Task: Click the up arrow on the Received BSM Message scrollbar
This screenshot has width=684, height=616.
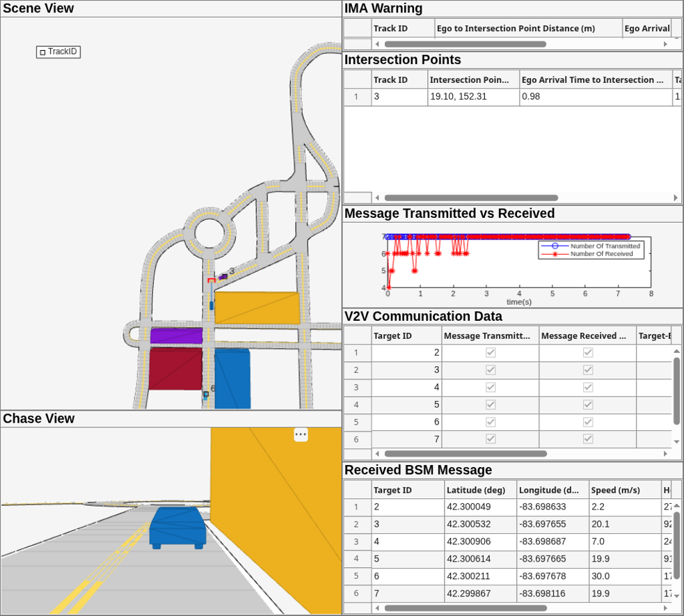Action: (676, 505)
